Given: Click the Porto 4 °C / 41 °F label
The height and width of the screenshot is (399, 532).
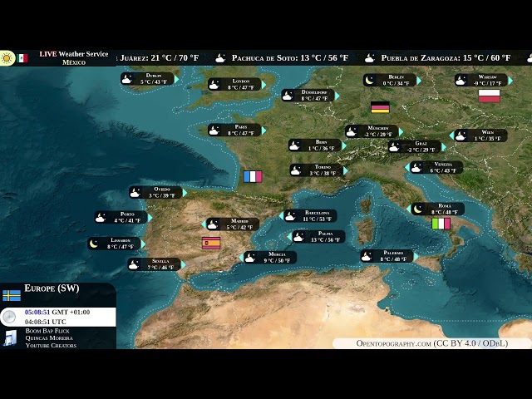Looking at the screenshot, I should [x=121, y=217].
